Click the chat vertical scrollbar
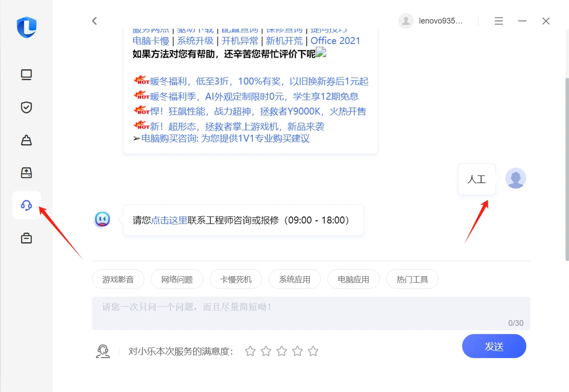569x392 pixels. tap(567, 169)
